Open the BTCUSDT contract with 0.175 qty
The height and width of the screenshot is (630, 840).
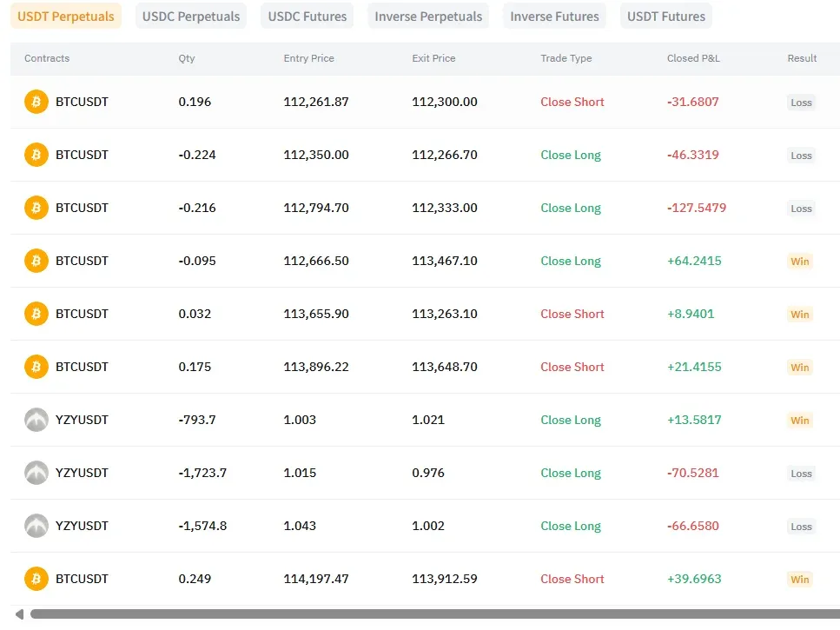coord(82,367)
